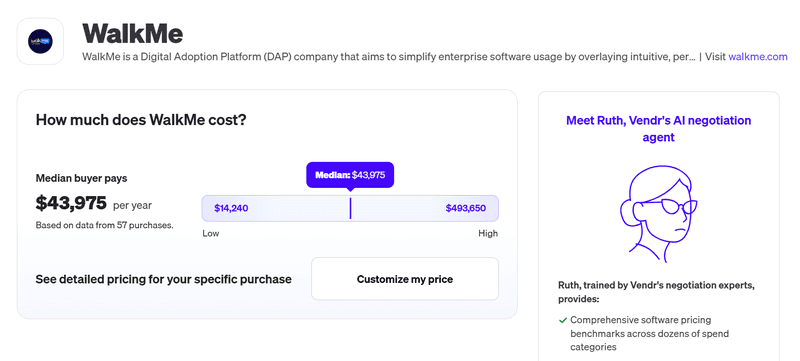Viewport: 800px width, 361px height.
Task: Click the Comprehensive software pricing benchmarks bullet text
Action: (x=649, y=333)
